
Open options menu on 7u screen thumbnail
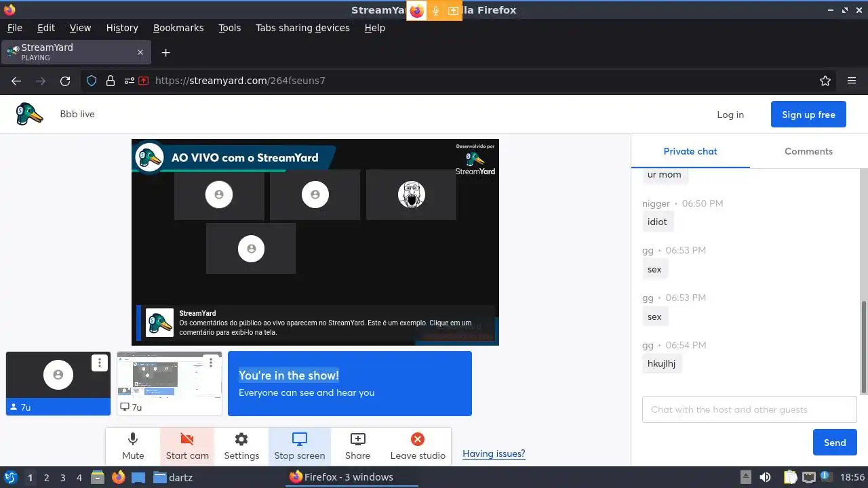click(x=211, y=363)
